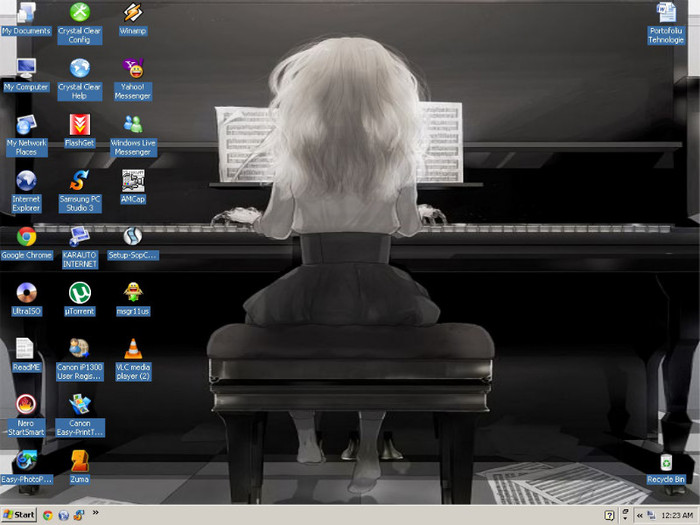Viewport: 700px width, 525px height.
Task: Expand hidden system tray icons
Action: (640, 516)
